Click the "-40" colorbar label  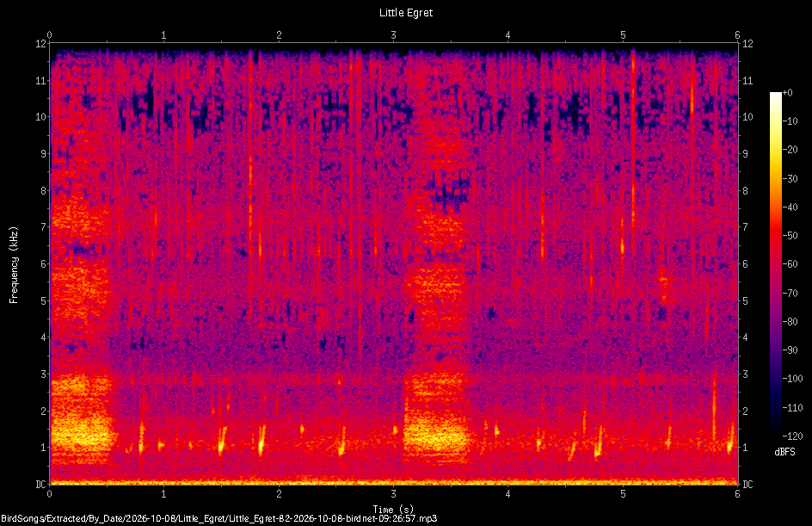(790, 207)
